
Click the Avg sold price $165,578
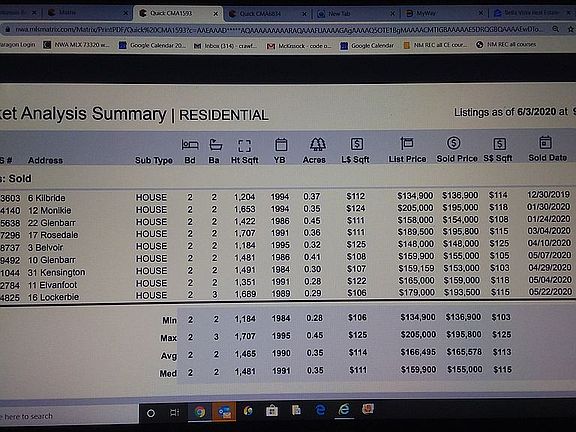tap(464, 352)
